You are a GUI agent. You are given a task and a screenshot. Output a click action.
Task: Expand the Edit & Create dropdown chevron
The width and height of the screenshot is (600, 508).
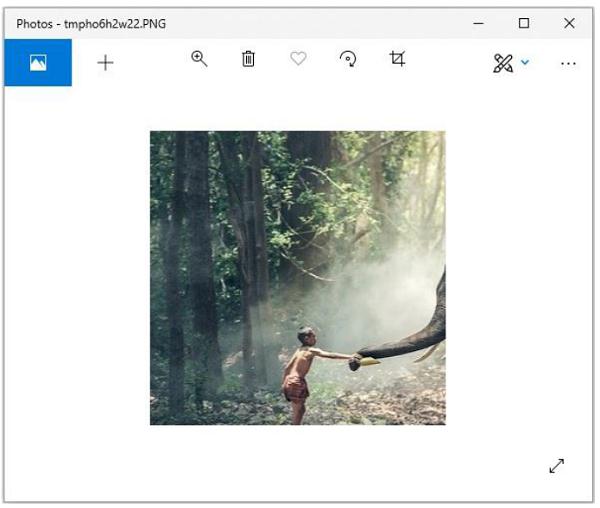tap(525, 63)
